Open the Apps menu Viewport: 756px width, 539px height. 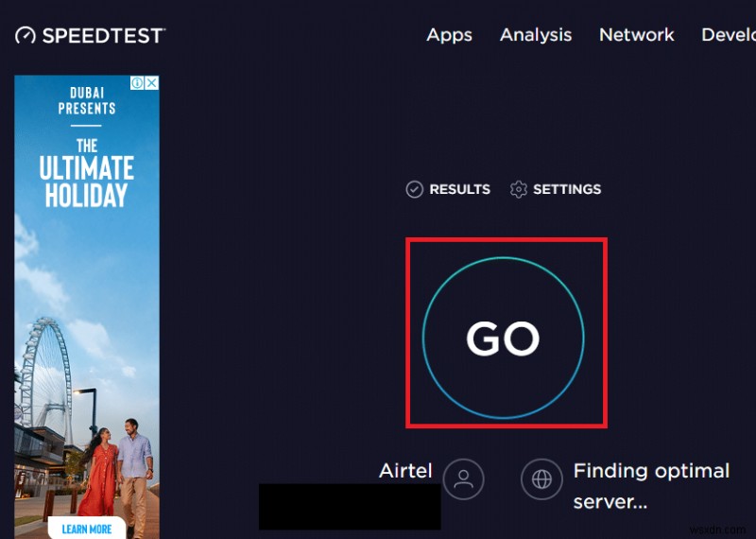tap(449, 35)
